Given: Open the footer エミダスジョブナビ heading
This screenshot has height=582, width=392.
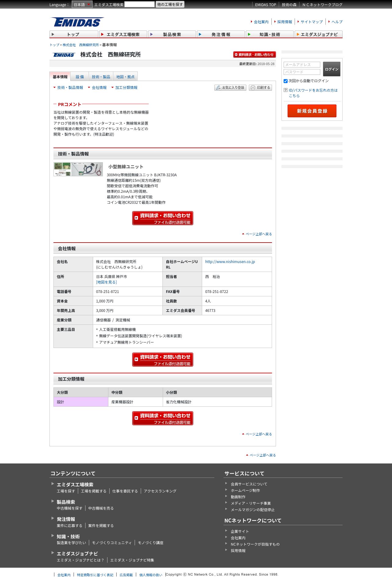Looking at the screenshot, I should click(x=77, y=554).
